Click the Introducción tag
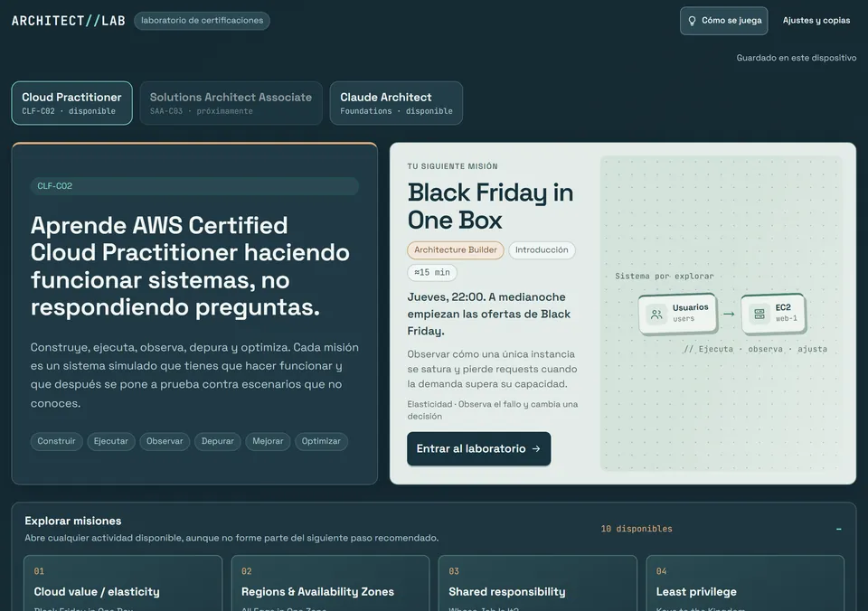 pos(542,250)
